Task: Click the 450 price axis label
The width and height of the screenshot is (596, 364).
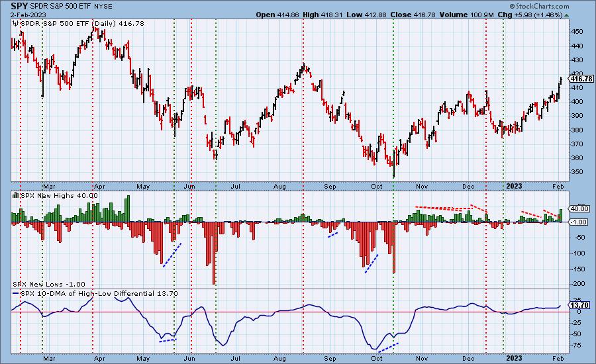Action: tap(577, 32)
